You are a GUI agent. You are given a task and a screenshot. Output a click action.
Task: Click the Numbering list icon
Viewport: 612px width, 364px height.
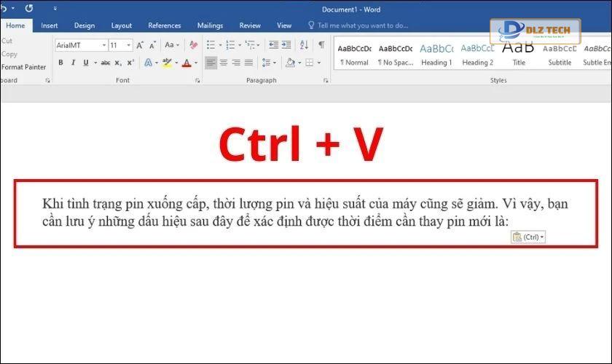tap(230, 45)
